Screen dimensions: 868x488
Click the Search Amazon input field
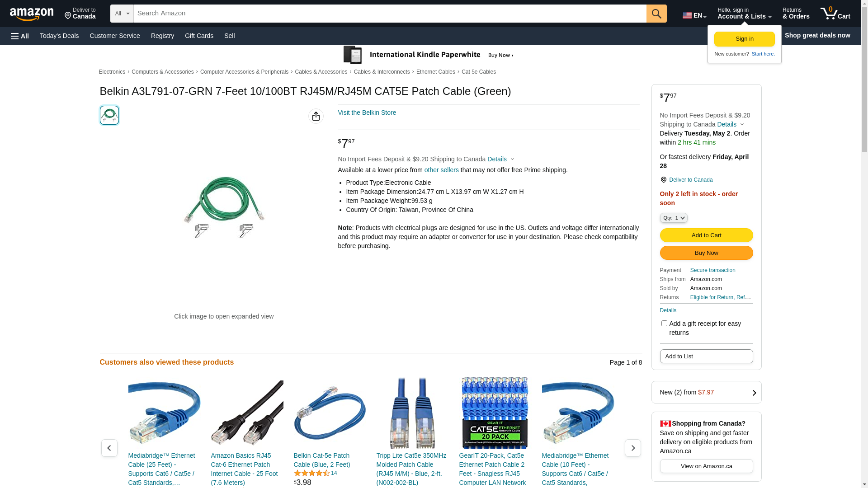coord(390,14)
